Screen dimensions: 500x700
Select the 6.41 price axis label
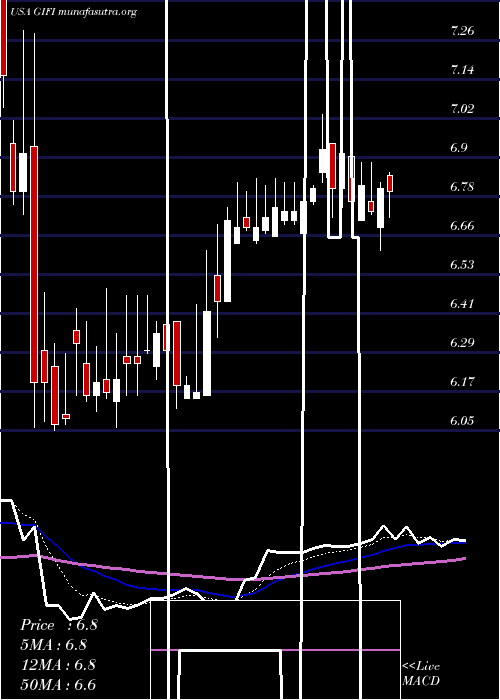[x=462, y=304]
